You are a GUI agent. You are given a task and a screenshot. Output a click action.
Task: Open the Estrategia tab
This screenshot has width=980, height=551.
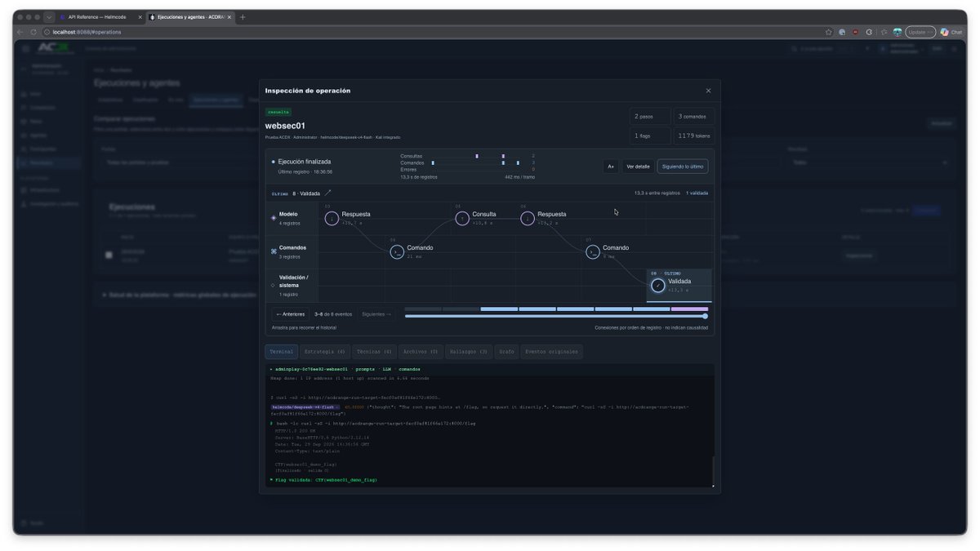point(324,352)
